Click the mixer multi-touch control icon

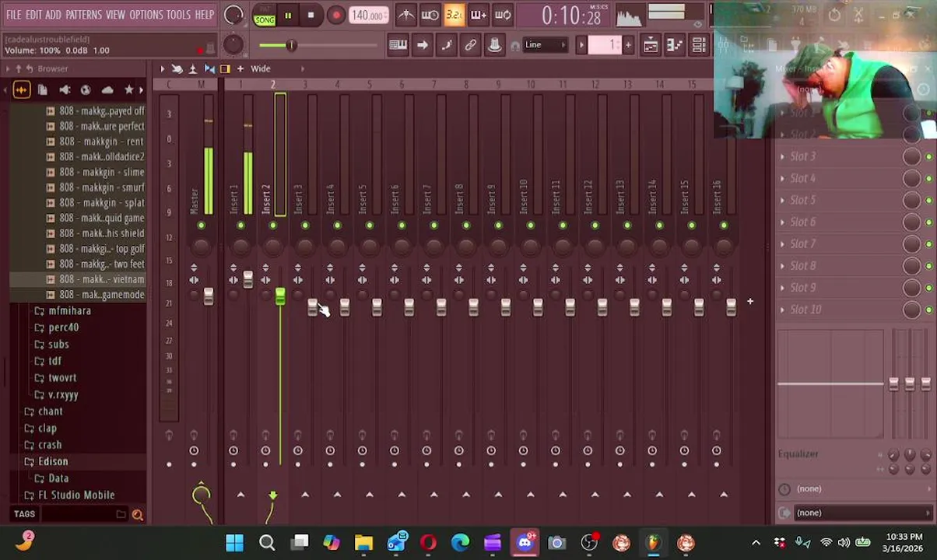tap(177, 68)
